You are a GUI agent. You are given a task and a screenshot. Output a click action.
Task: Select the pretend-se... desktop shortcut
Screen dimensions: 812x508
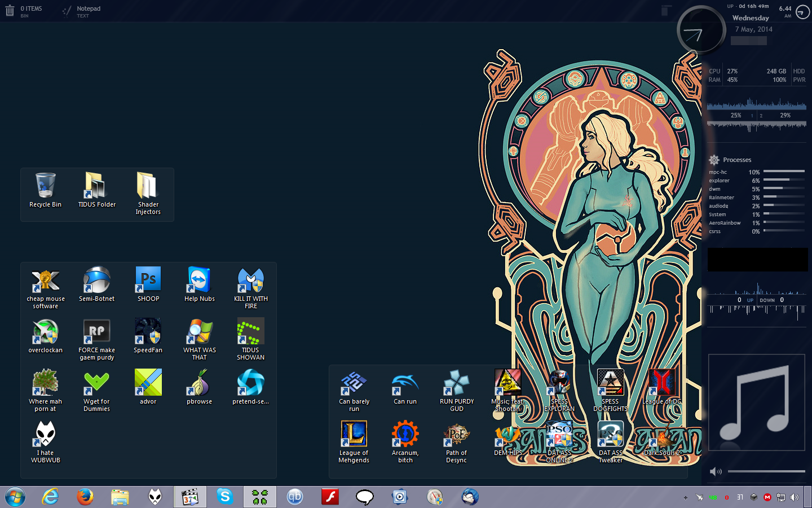pyautogui.click(x=251, y=388)
